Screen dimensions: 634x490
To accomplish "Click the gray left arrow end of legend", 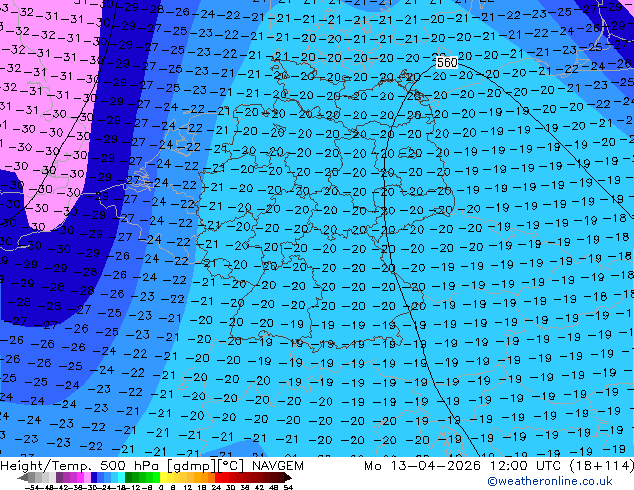I will (23, 477).
